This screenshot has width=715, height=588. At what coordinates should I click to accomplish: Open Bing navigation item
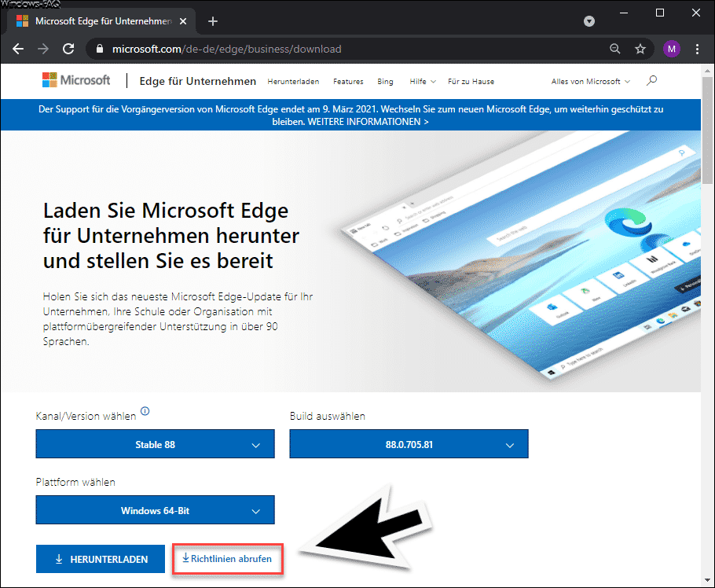click(385, 82)
